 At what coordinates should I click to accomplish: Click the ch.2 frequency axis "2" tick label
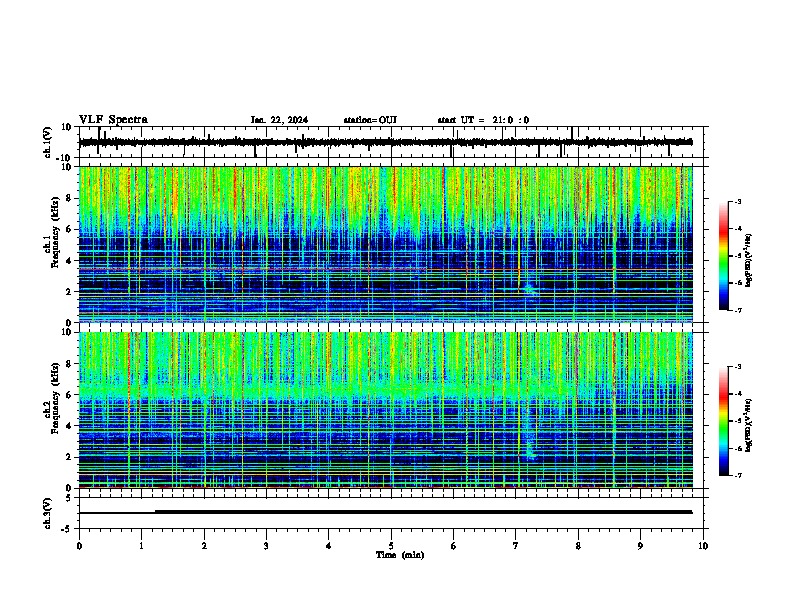click(x=69, y=457)
